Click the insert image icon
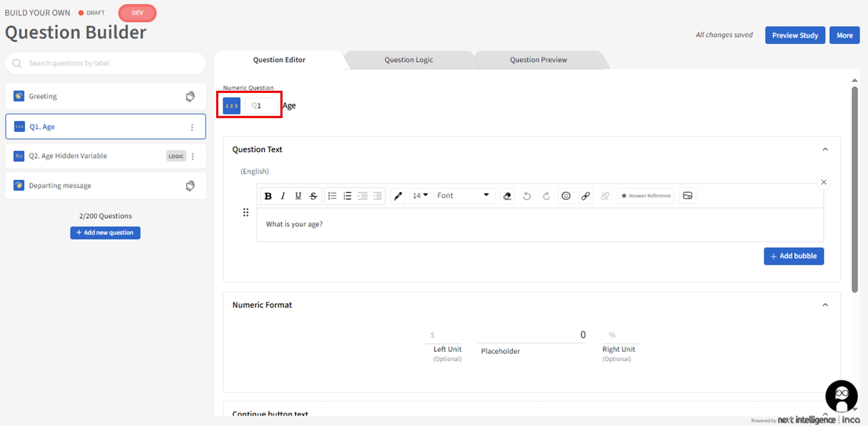 coord(687,195)
